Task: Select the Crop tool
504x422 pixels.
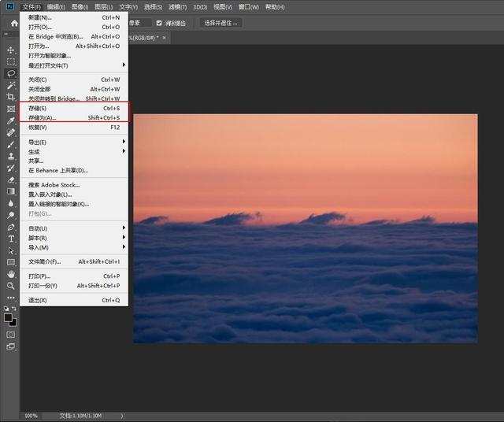Action: pyautogui.click(x=10, y=97)
